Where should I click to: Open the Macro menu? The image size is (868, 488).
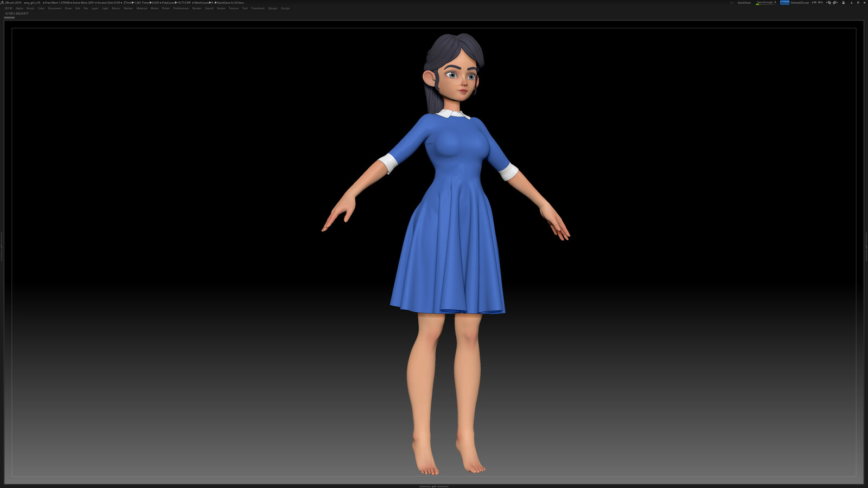pyautogui.click(x=116, y=8)
